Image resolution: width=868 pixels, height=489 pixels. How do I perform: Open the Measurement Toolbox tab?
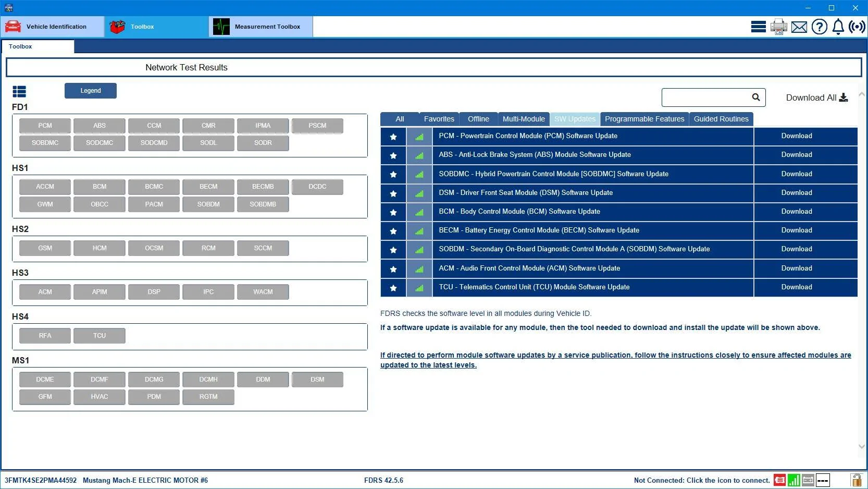(261, 27)
